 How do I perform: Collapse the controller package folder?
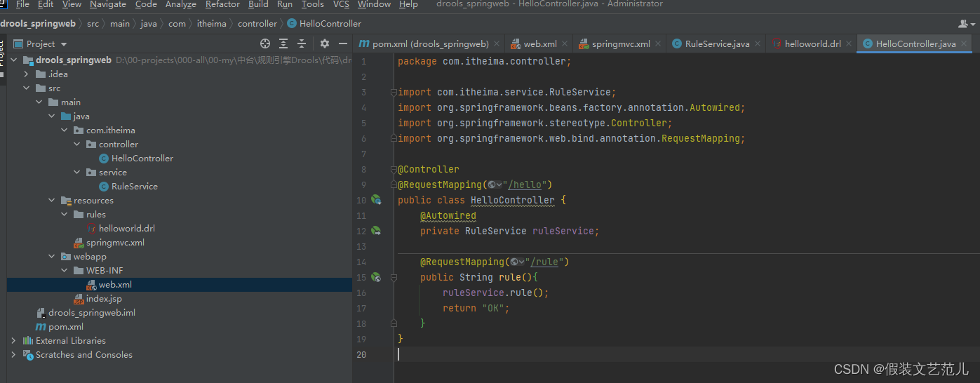tap(78, 144)
